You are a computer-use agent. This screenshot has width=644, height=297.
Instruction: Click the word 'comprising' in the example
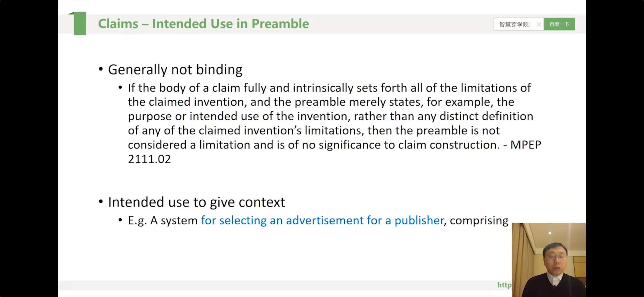tap(479, 221)
